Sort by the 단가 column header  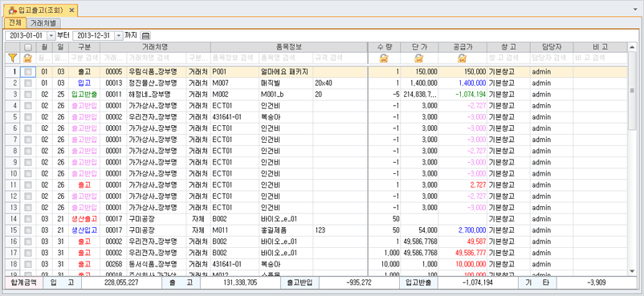click(x=419, y=47)
